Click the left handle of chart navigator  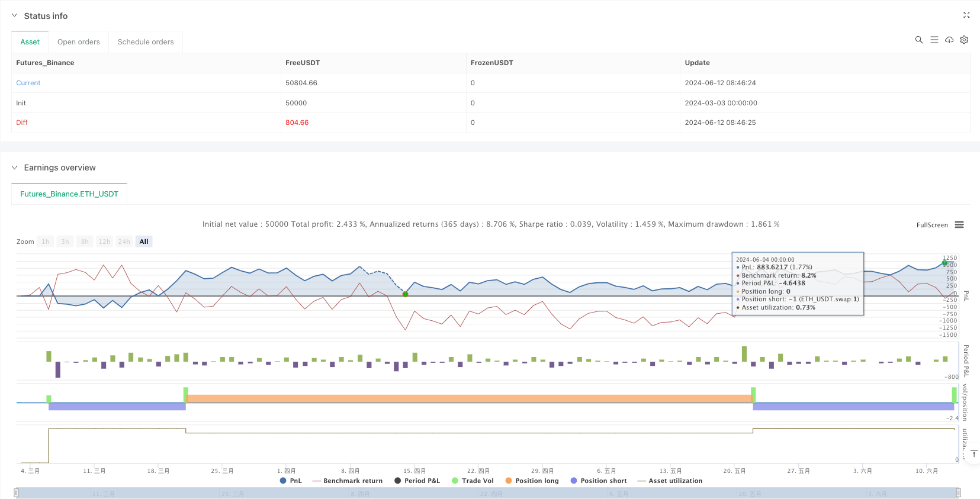click(x=17, y=492)
